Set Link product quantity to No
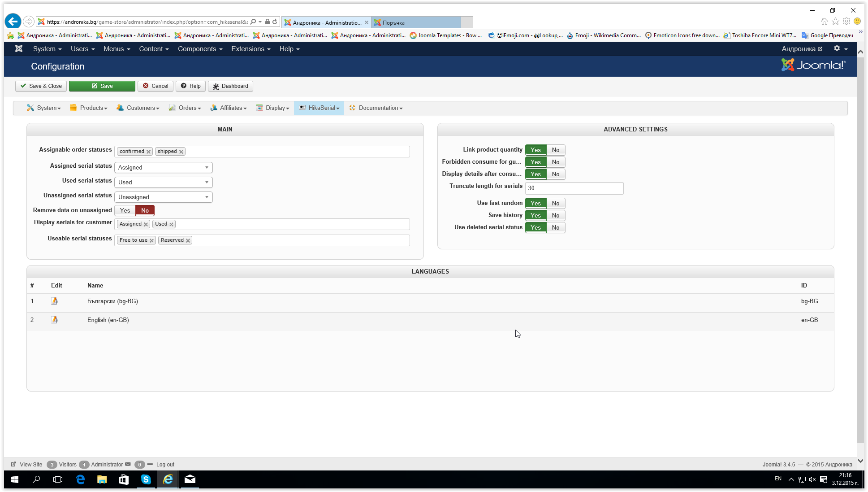Screen dimensions: 868x492 [x=556, y=150]
